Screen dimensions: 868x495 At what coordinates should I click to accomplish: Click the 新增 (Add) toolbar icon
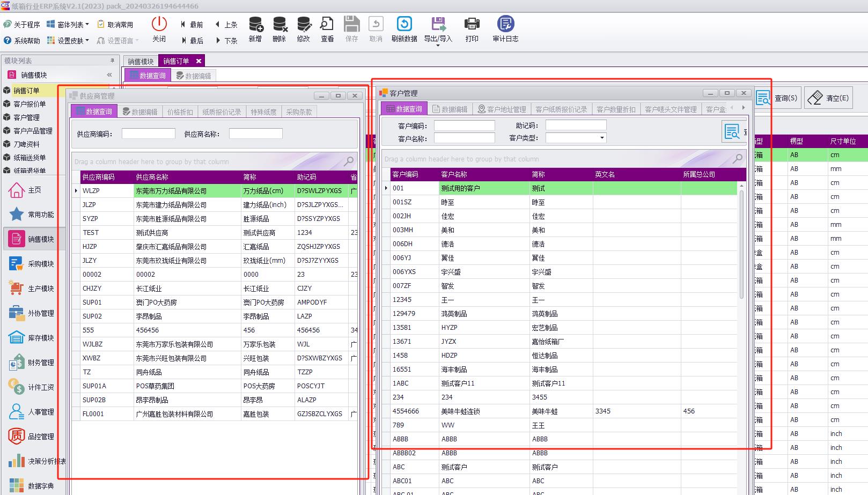256,28
